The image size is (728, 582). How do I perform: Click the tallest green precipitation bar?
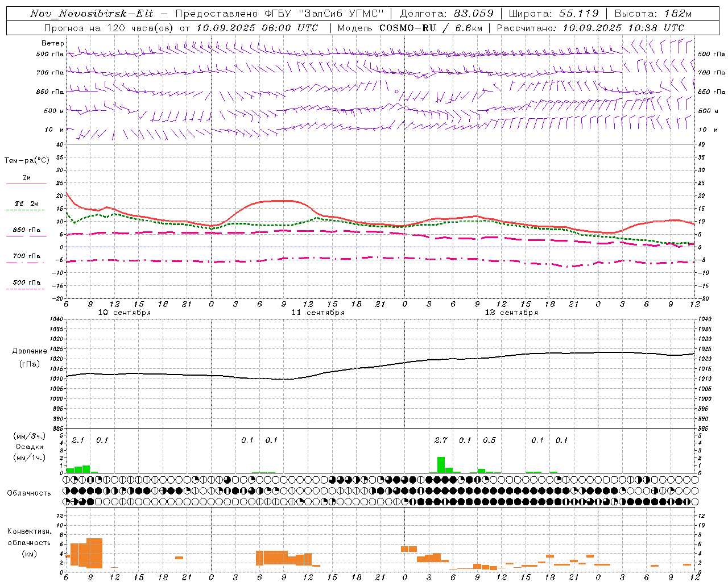coord(441,465)
